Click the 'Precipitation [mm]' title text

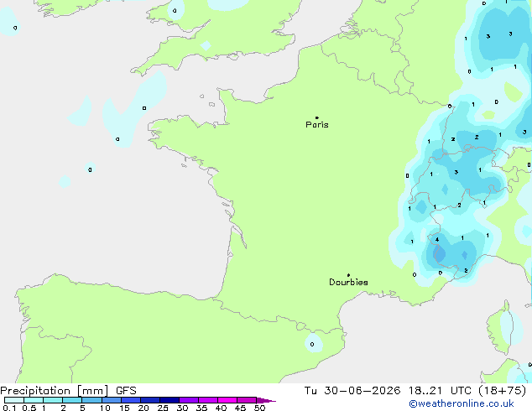tap(55, 391)
